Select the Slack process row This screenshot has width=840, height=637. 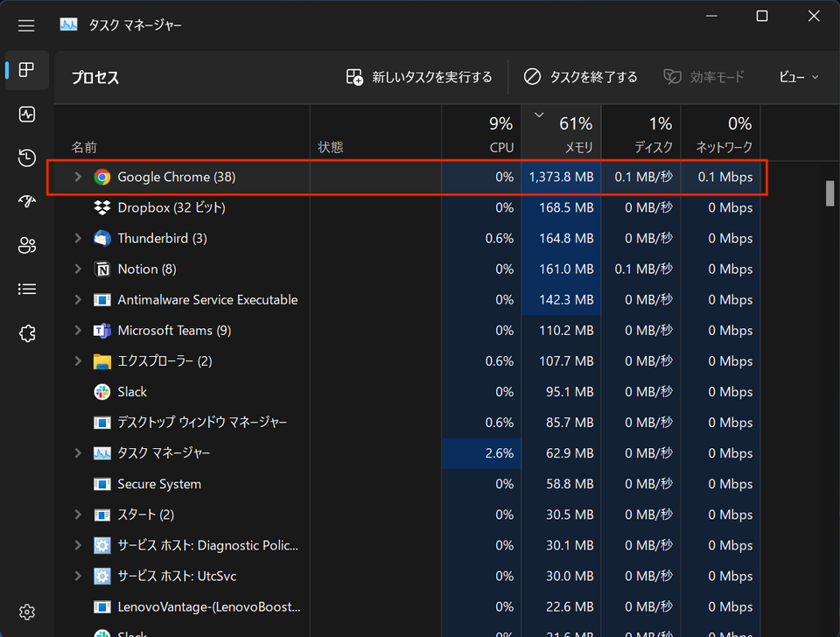[x=407, y=392]
